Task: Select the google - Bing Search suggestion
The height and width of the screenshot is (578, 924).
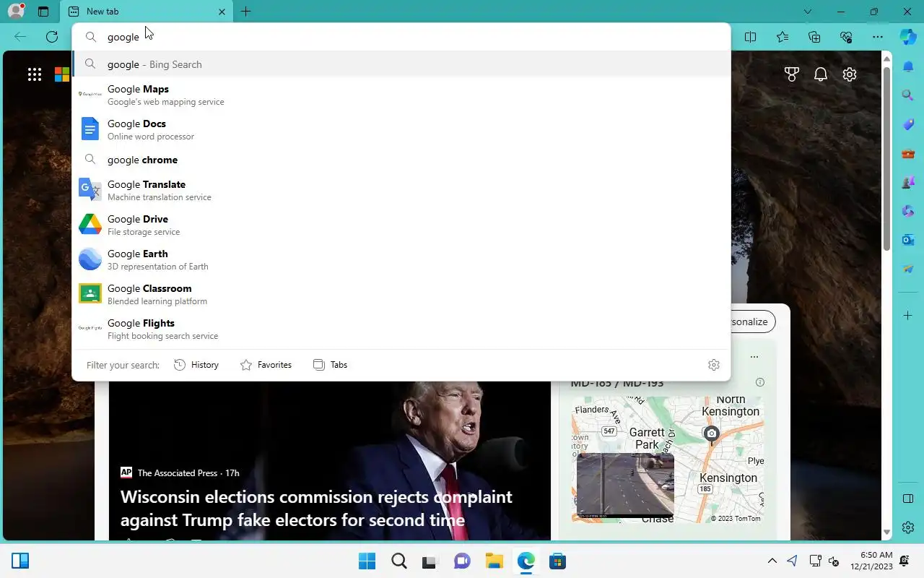Action: point(401,64)
